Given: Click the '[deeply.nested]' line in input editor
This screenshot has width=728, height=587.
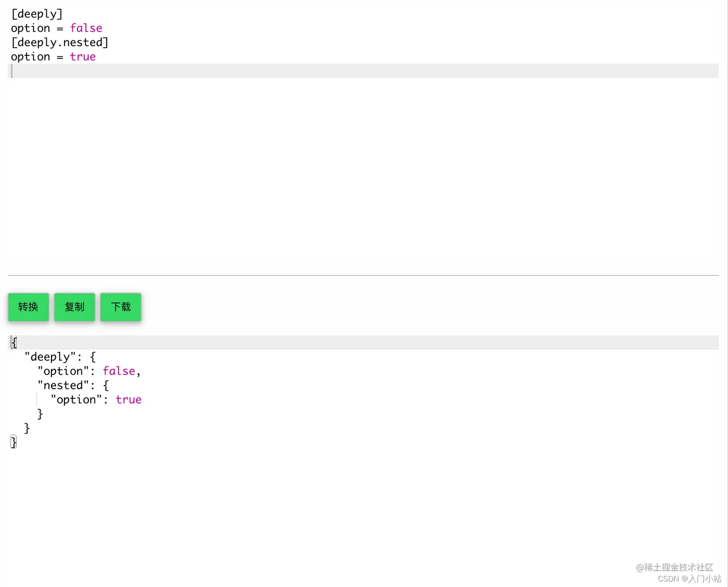Looking at the screenshot, I should [x=60, y=42].
